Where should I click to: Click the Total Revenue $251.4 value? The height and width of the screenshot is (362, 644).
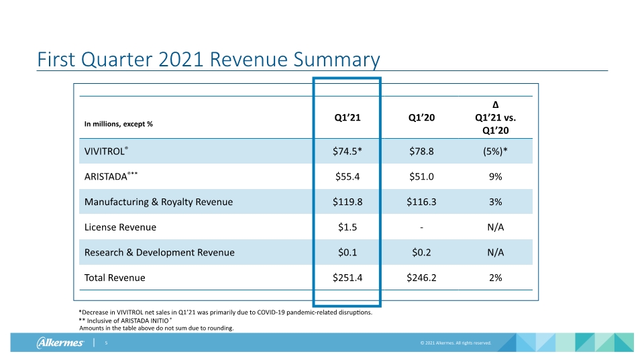(x=347, y=278)
